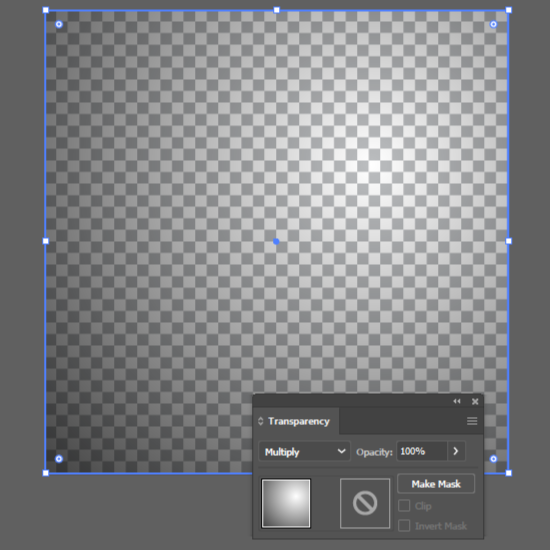Click the bottom-left corner bounding box handle

pos(46,473)
